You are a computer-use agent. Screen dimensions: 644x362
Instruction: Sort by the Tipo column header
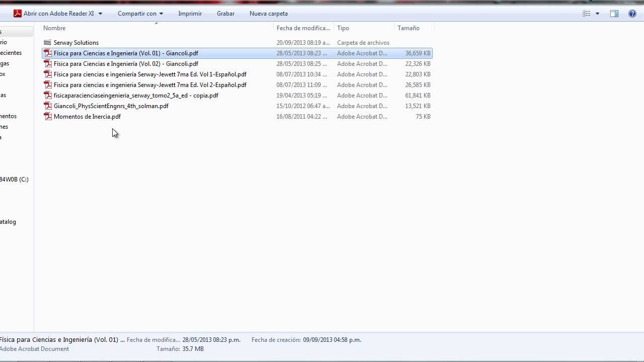343,28
